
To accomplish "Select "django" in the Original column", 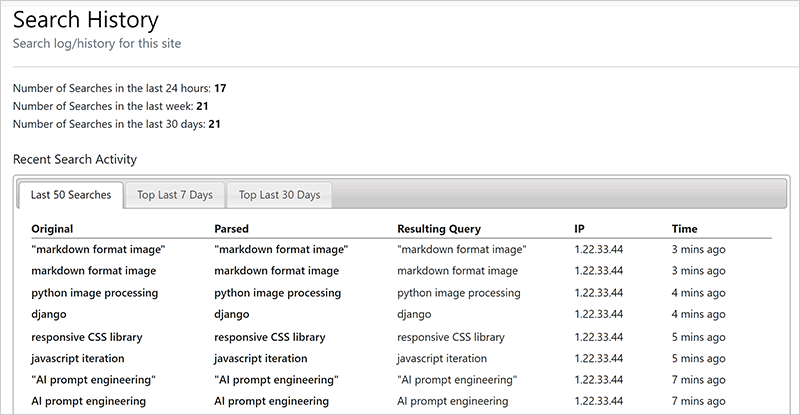I will point(50,315).
